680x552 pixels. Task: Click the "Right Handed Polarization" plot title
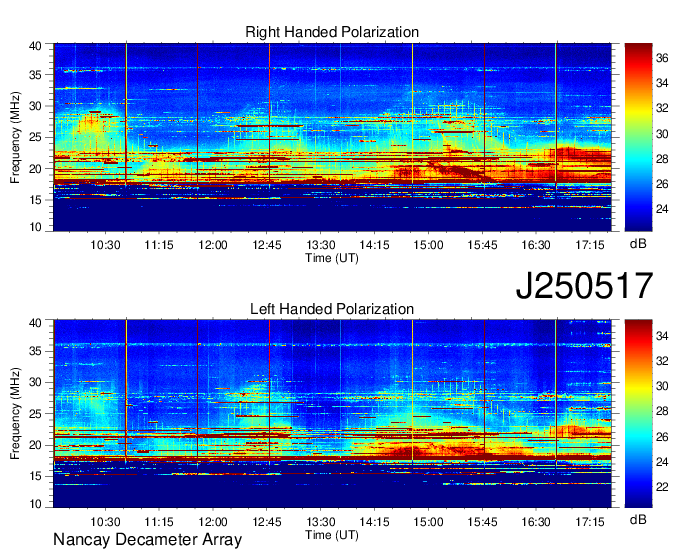tap(332, 32)
